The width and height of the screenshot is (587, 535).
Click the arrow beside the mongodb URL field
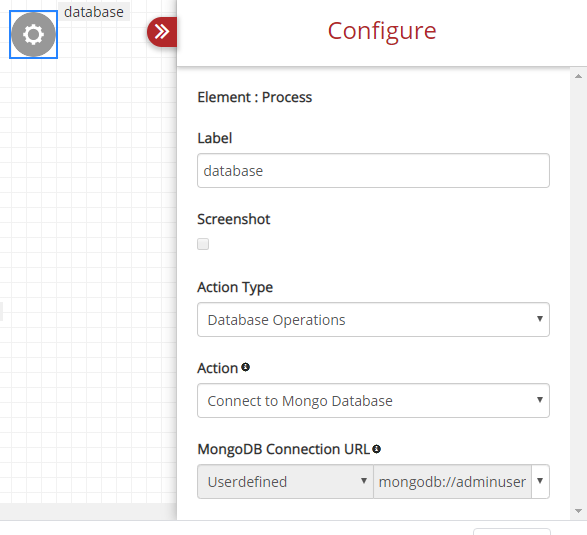coord(540,481)
